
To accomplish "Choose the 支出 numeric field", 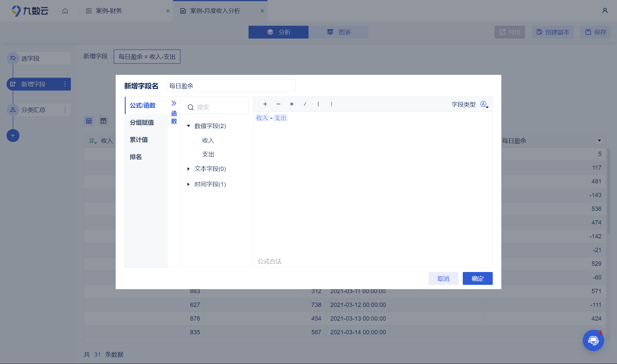I will pos(208,154).
